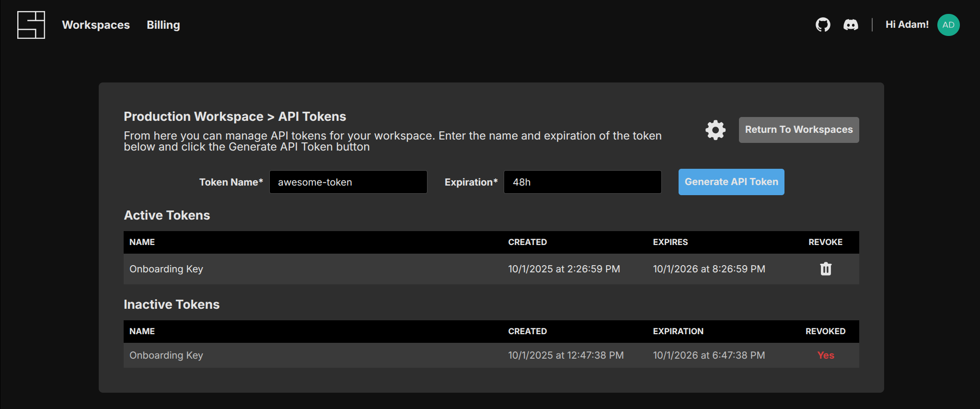This screenshot has height=409, width=980.
Task: Revoke Onboarding Key with trash icon
Action: pos(825,269)
